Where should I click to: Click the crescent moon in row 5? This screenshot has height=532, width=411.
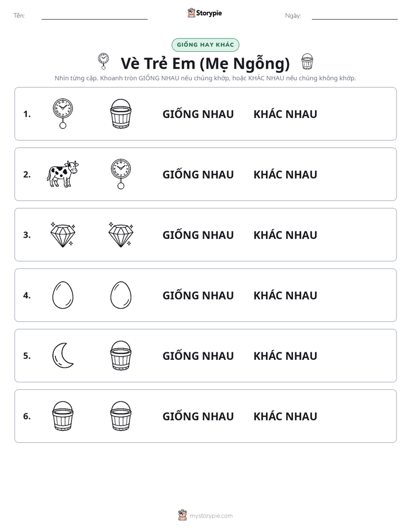[63, 356]
